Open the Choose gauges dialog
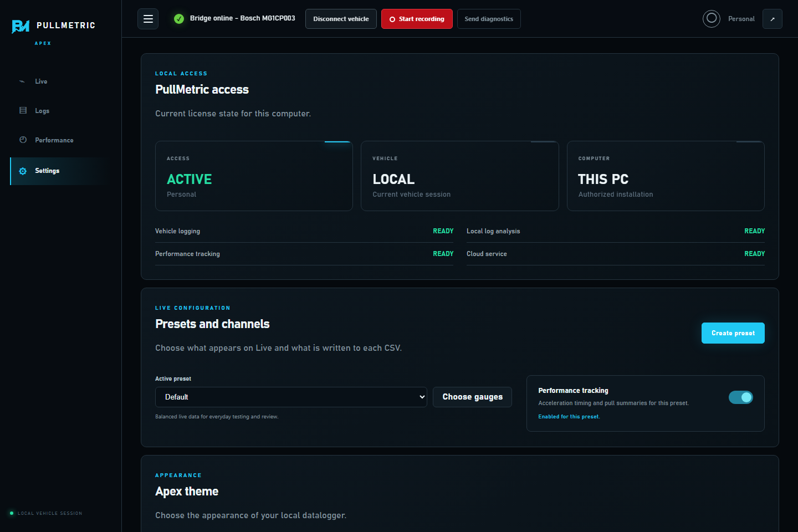This screenshot has width=798, height=532. pyautogui.click(x=472, y=397)
